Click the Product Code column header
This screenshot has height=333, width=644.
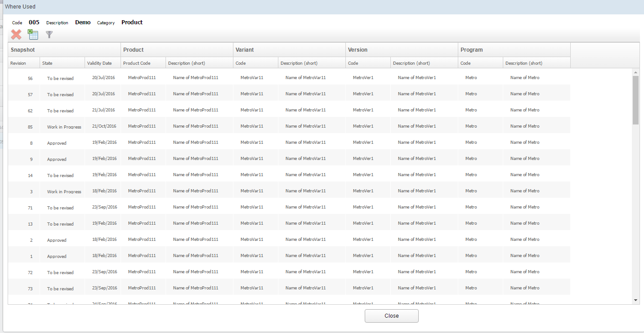(137, 63)
